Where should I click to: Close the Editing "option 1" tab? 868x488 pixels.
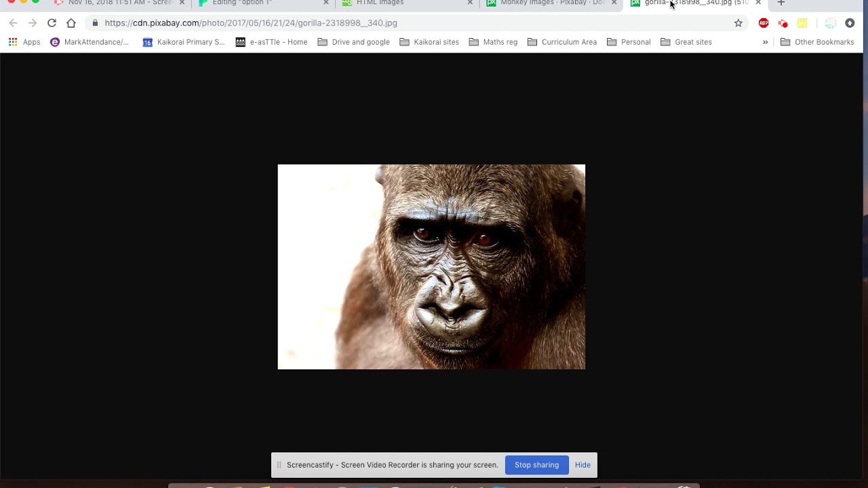325,3
